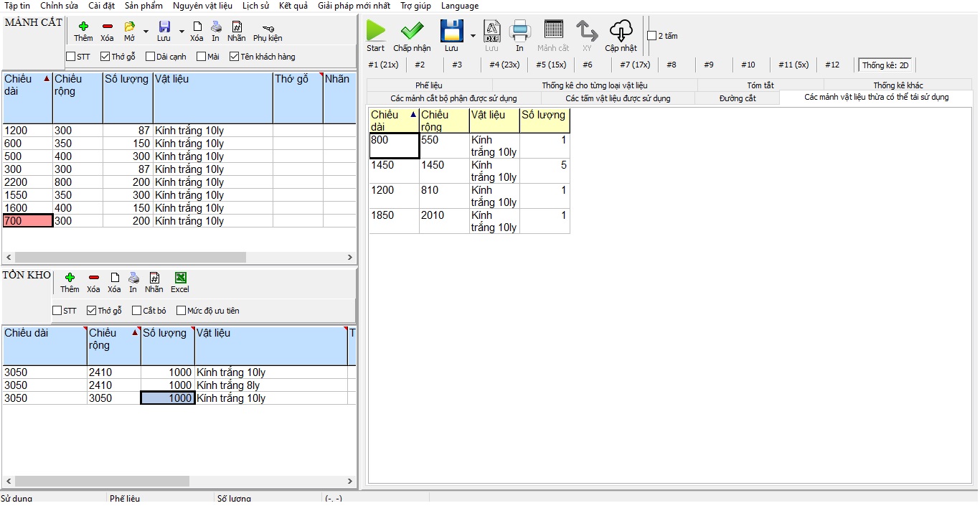The height and width of the screenshot is (521, 980).
Task: Select the 700 length cell highlighted in red
Action: pyautogui.click(x=27, y=221)
